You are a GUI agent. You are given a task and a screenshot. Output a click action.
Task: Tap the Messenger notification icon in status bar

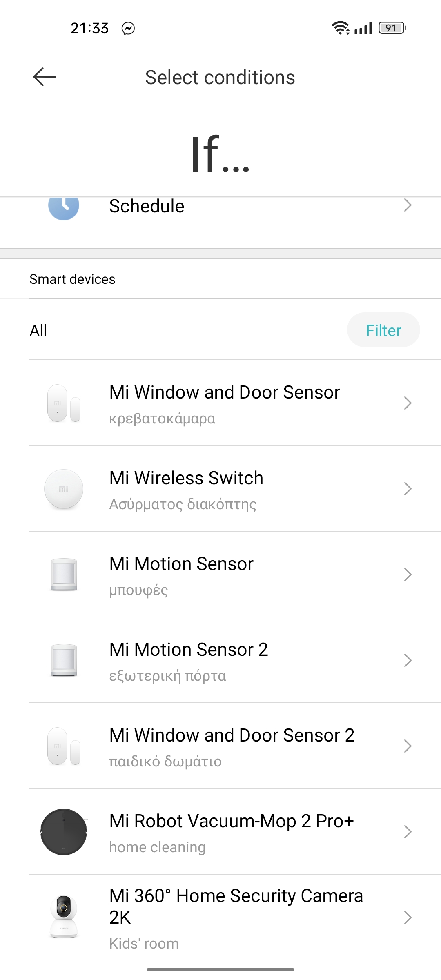click(128, 28)
